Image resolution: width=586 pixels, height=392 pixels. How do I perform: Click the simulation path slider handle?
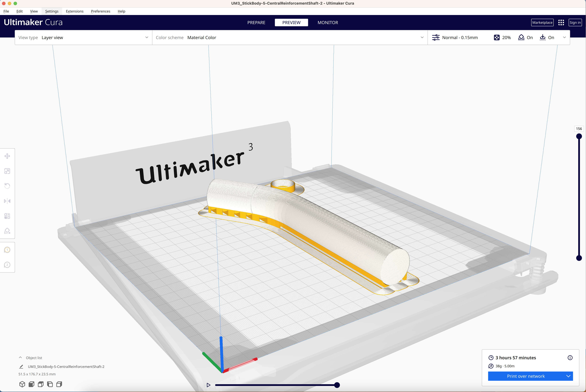click(337, 385)
